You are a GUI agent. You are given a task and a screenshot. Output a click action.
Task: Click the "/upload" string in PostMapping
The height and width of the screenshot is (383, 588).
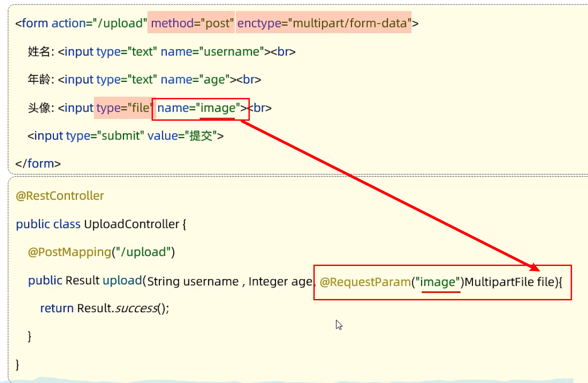click(x=143, y=252)
